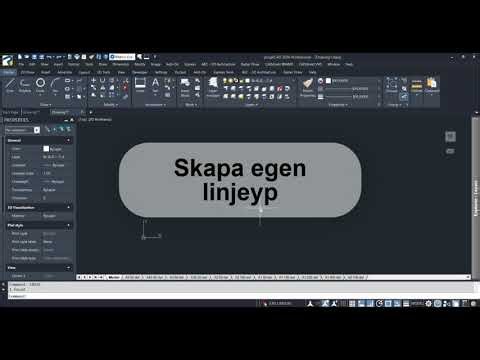Click in the command line input field
The height and width of the screenshot is (360, 480).
[241, 296]
